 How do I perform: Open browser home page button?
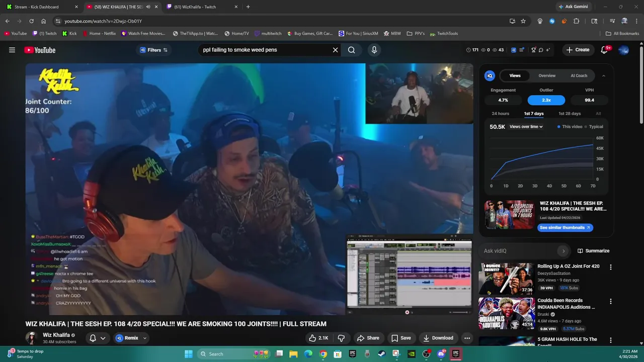[43, 21]
